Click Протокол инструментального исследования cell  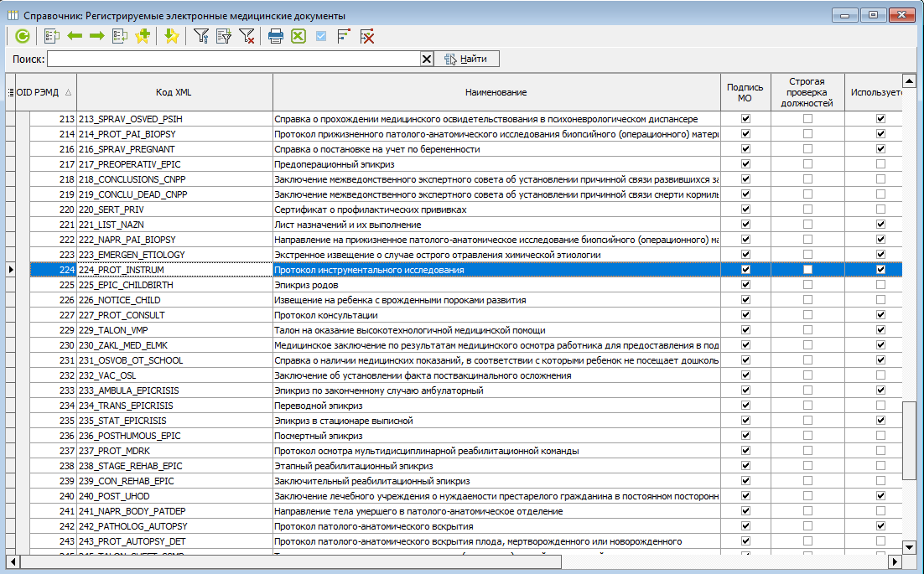coord(496,270)
